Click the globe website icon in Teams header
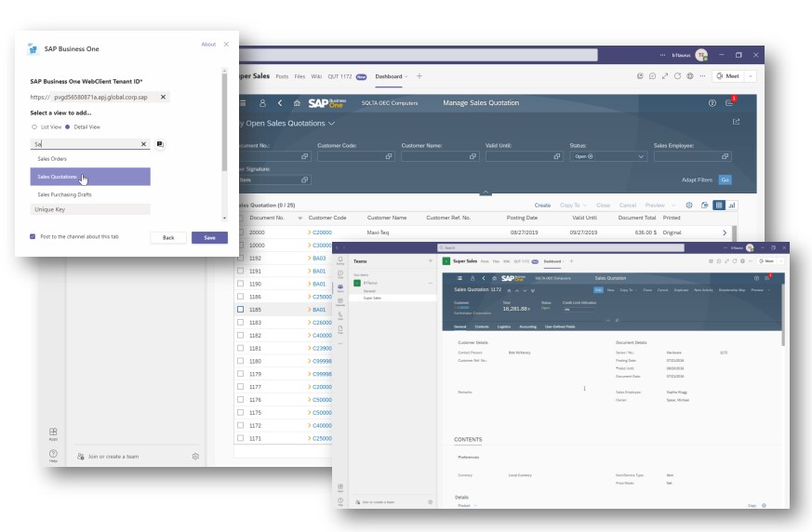This screenshot has height=532, width=812. [690, 76]
